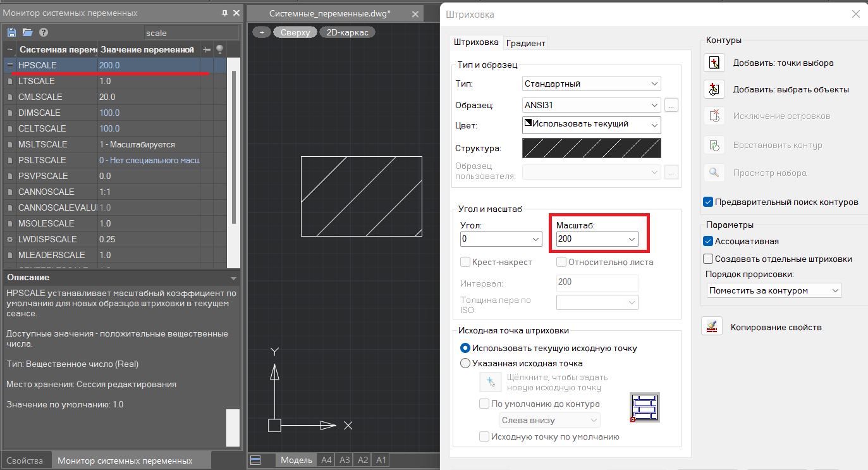The image size is (868, 470).
Task: Click the save icon in system variables monitor
Action: pos(11,32)
